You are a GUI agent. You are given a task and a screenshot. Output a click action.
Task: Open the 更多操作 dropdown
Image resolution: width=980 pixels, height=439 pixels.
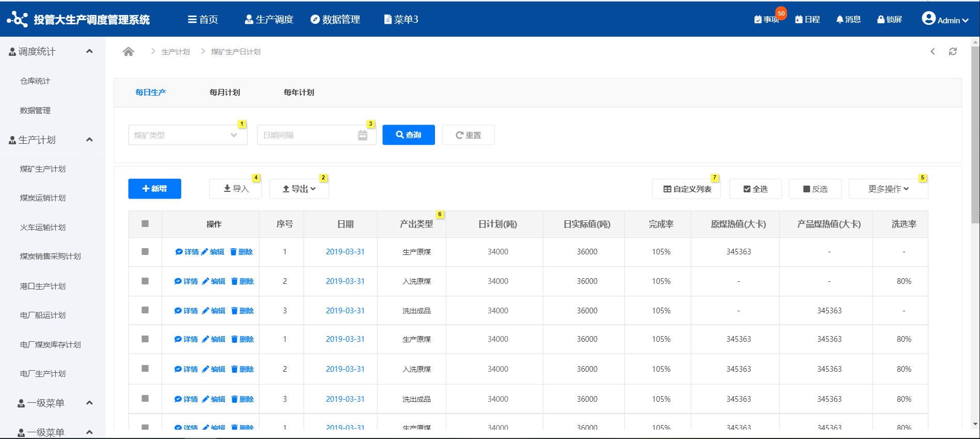pyautogui.click(x=889, y=189)
